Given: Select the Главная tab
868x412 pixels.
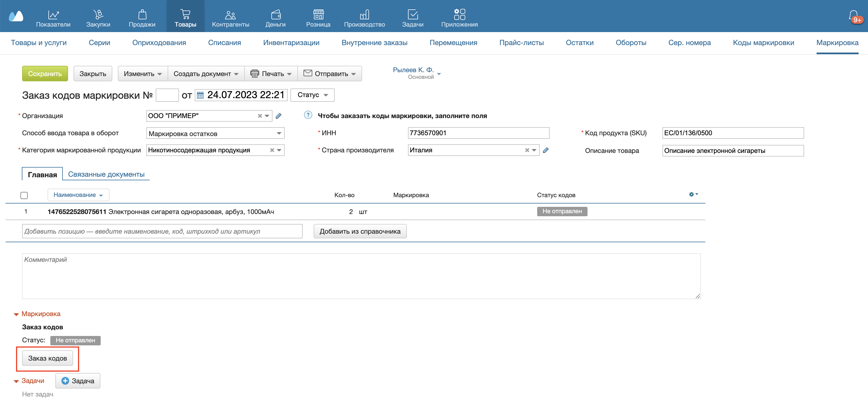Looking at the screenshot, I should [x=42, y=174].
